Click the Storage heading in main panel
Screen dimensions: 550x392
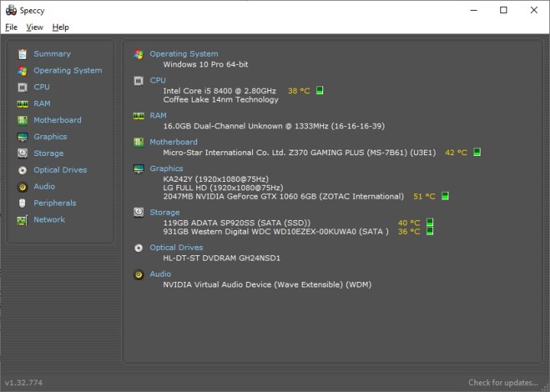164,212
